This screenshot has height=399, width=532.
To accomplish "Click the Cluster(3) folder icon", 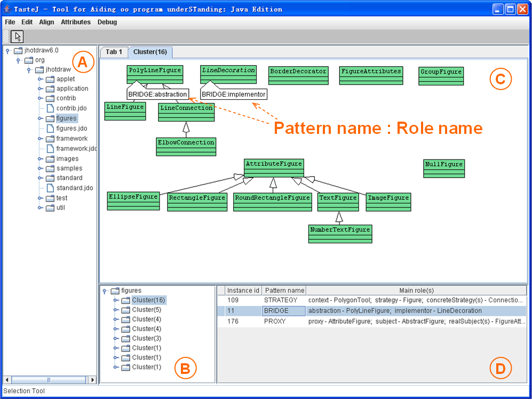I will tap(126, 338).
